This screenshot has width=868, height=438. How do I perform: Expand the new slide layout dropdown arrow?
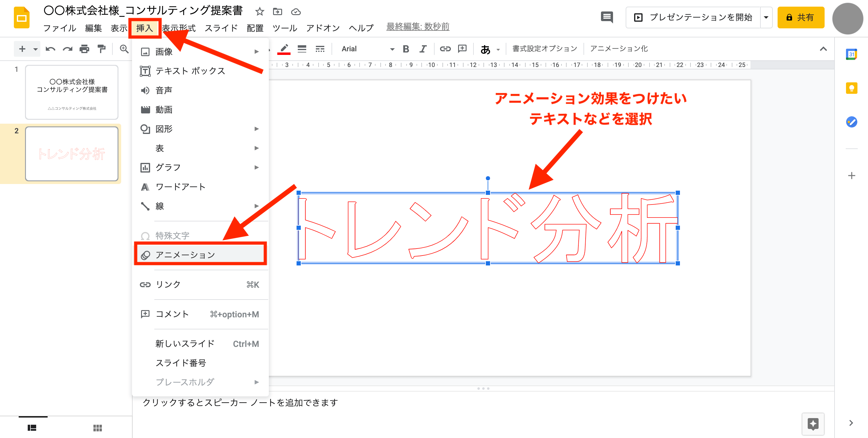click(x=35, y=49)
